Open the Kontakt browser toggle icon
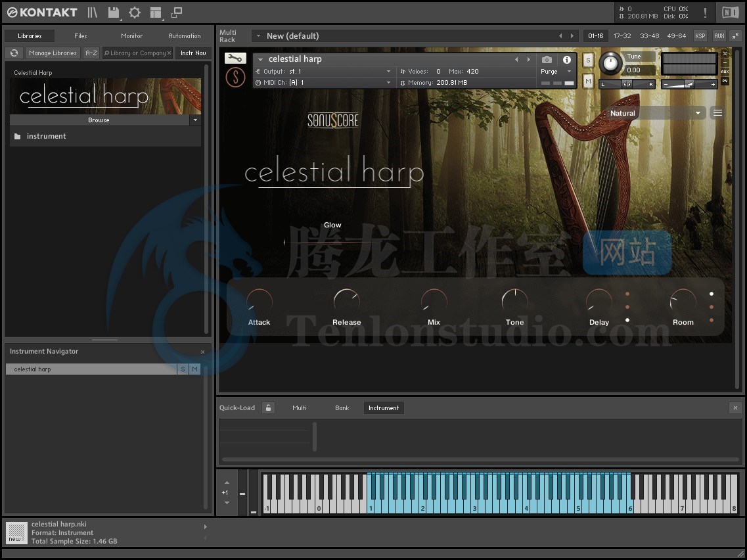 tap(93, 12)
